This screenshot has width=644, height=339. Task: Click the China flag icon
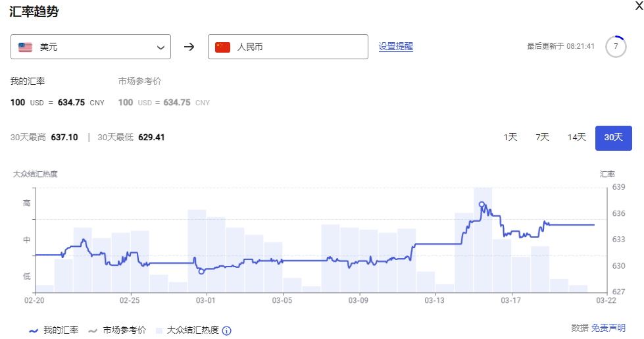click(223, 47)
